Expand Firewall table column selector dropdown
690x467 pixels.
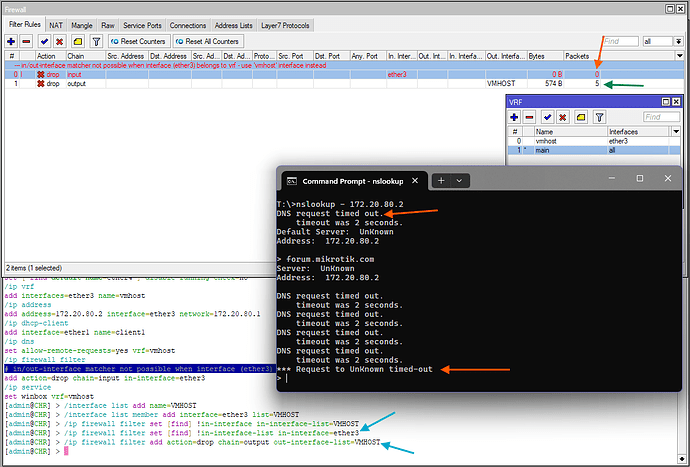click(x=680, y=56)
